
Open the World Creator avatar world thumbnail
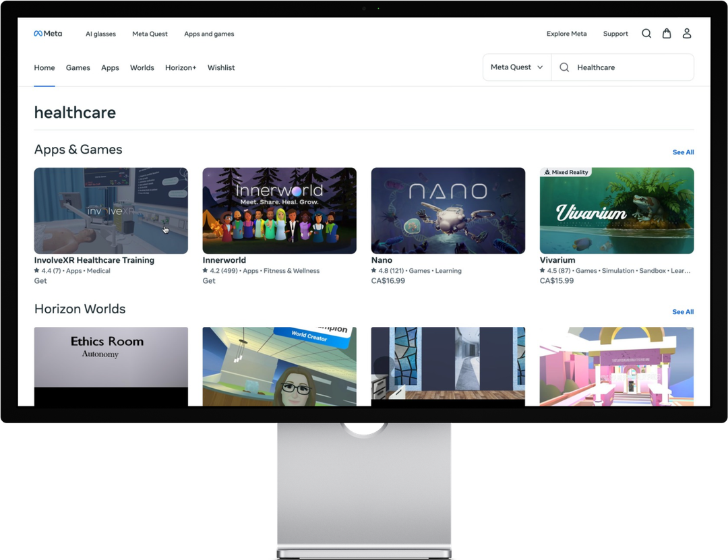280,367
